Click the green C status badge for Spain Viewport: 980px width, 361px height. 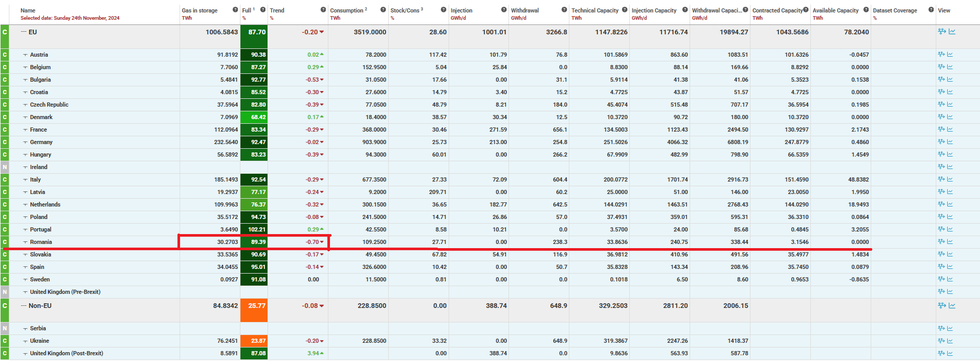pyautogui.click(x=5, y=267)
